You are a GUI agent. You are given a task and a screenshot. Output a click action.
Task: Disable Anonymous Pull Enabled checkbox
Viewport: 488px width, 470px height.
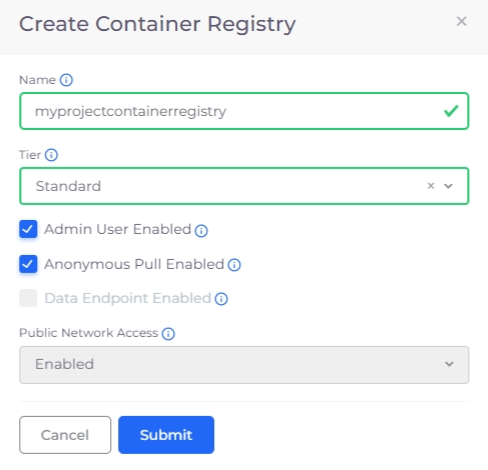coord(28,264)
